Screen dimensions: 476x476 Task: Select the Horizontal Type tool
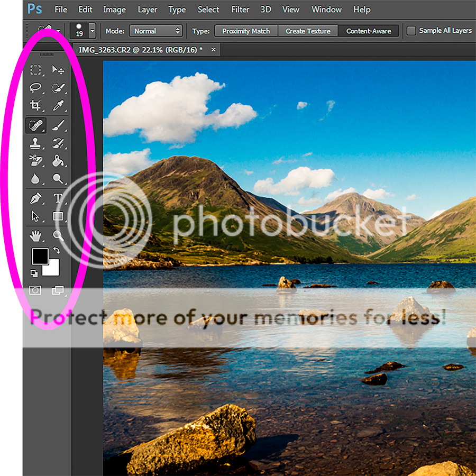58,199
